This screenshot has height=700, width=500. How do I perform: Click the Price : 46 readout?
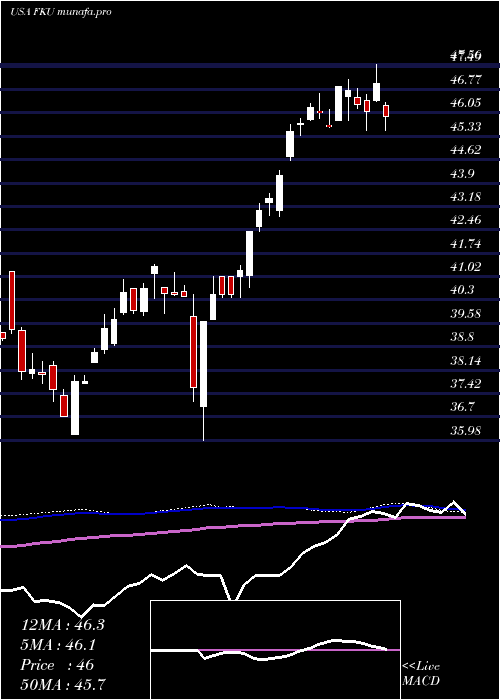point(57,665)
